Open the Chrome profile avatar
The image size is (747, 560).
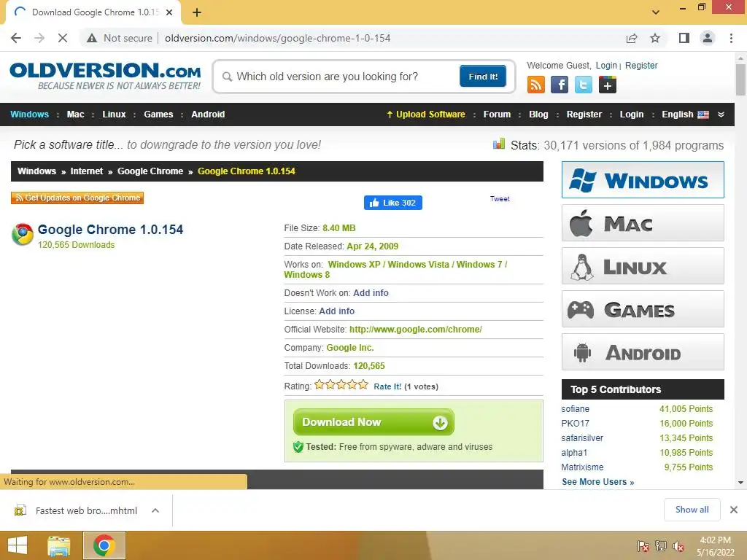708,38
